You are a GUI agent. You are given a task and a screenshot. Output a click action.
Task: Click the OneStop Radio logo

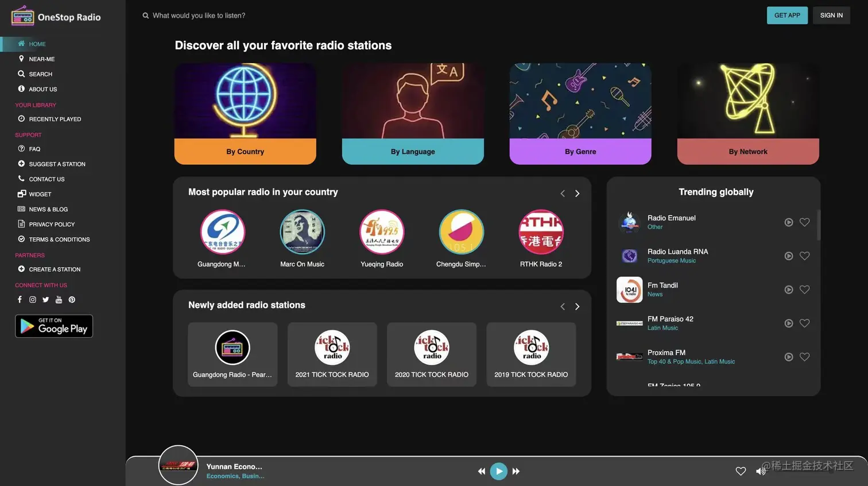[x=56, y=16]
